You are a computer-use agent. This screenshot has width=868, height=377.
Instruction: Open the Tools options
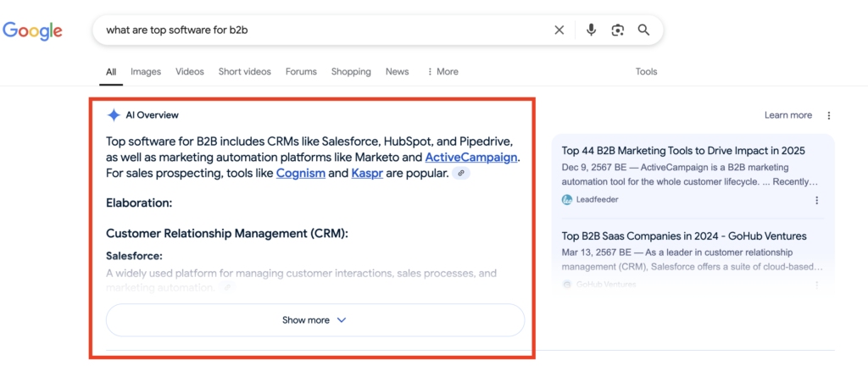pos(646,71)
